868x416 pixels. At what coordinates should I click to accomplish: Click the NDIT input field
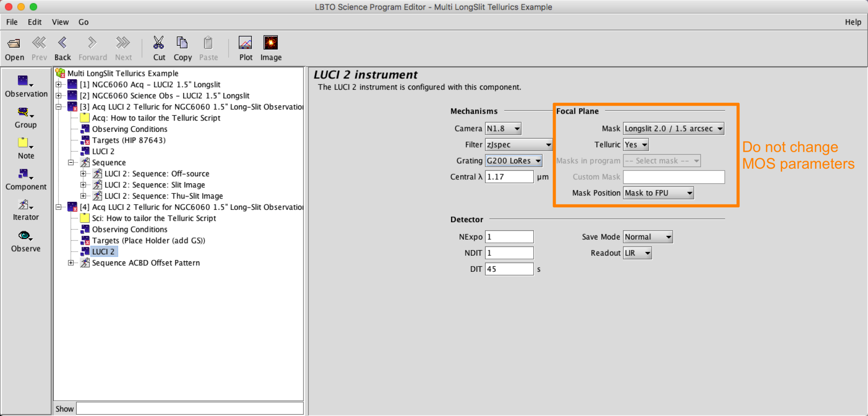(x=509, y=253)
